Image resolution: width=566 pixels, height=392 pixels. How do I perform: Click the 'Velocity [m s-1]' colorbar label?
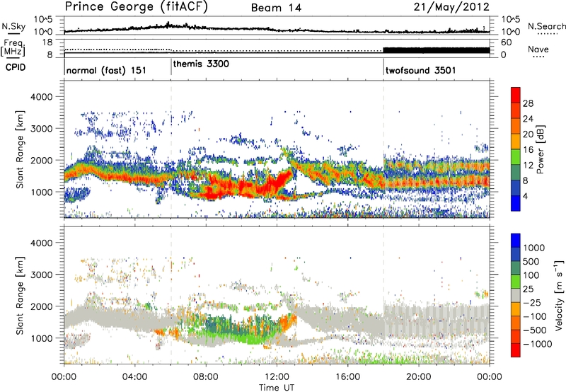click(559, 295)
